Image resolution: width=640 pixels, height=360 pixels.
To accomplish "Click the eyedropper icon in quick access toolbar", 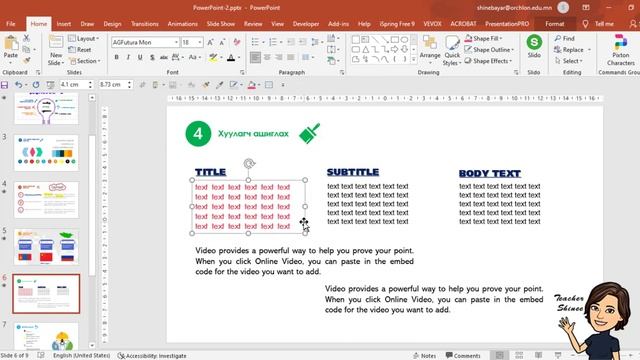I will (220, 85).
